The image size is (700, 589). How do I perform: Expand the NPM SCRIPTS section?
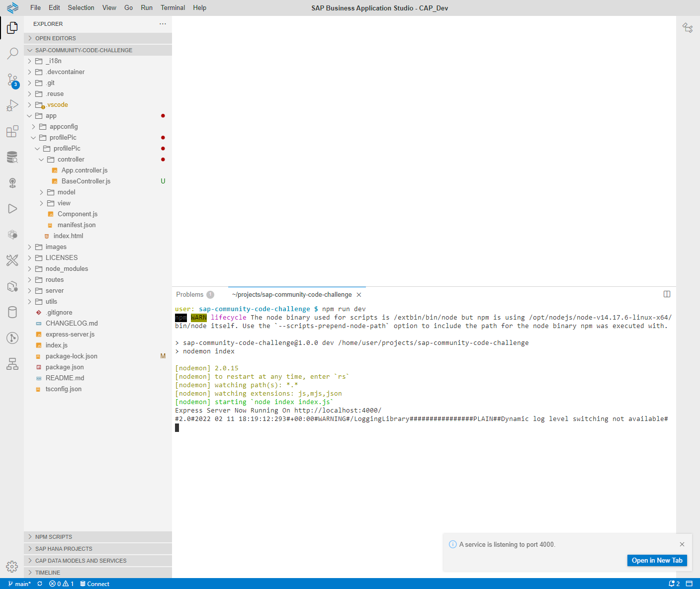98,537
